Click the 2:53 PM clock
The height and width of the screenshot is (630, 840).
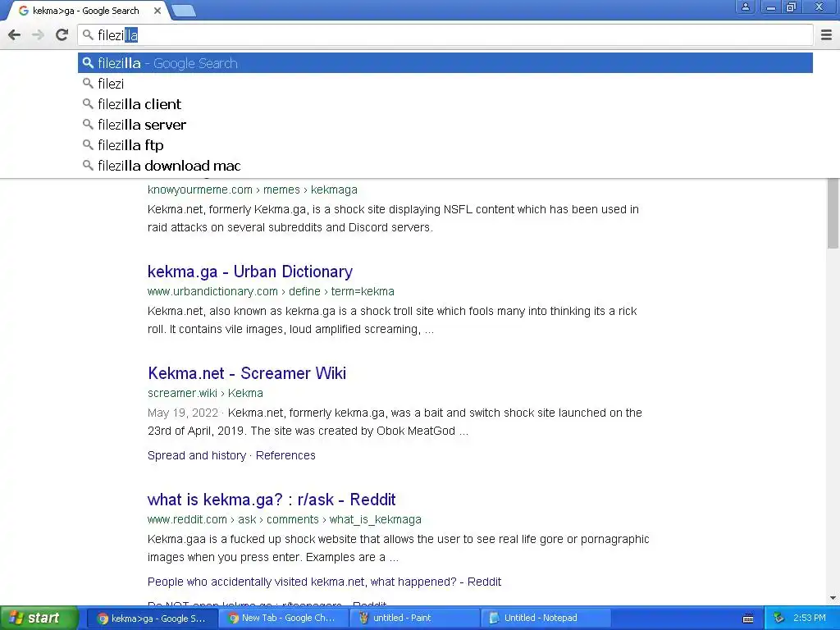tap(810, 619)
